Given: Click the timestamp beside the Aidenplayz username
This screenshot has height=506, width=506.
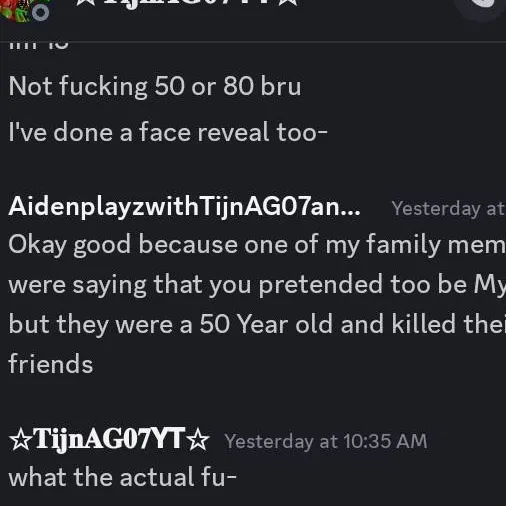Looking at the screenshot, I should click(448, 209).
